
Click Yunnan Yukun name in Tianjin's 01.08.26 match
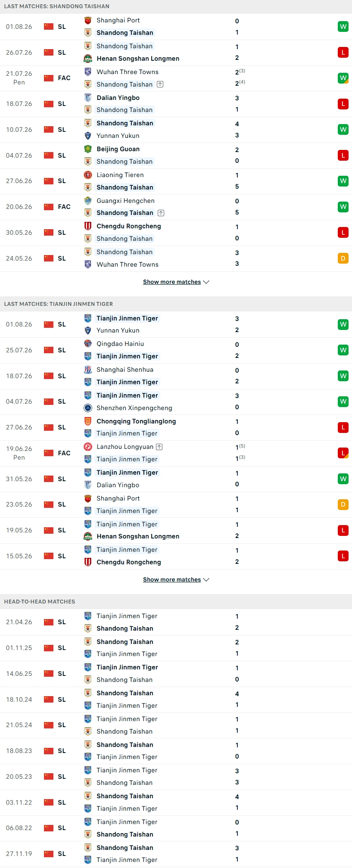pos(118,330)
